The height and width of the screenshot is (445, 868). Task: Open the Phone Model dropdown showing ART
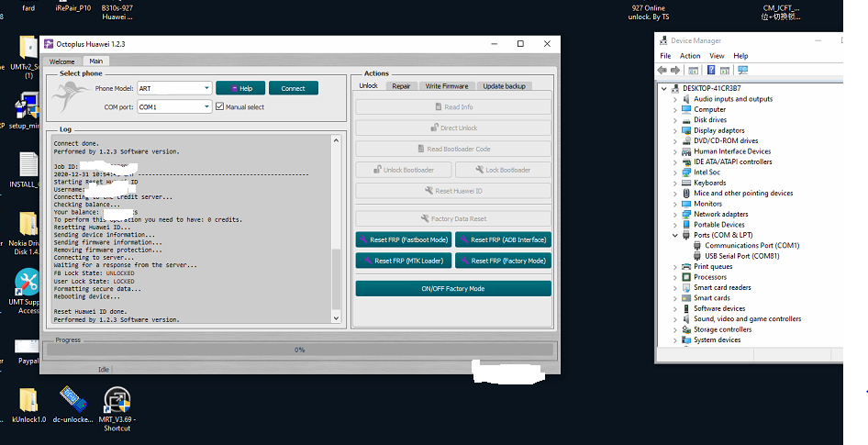[174, 88]
